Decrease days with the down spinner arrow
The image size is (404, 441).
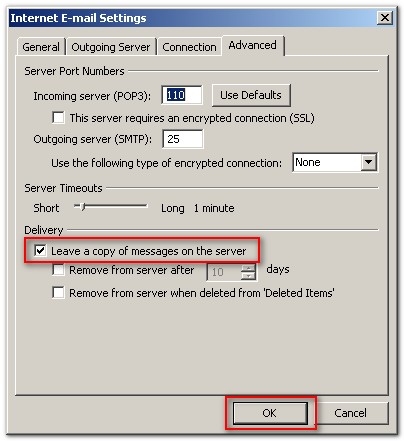tap(248, 276)
